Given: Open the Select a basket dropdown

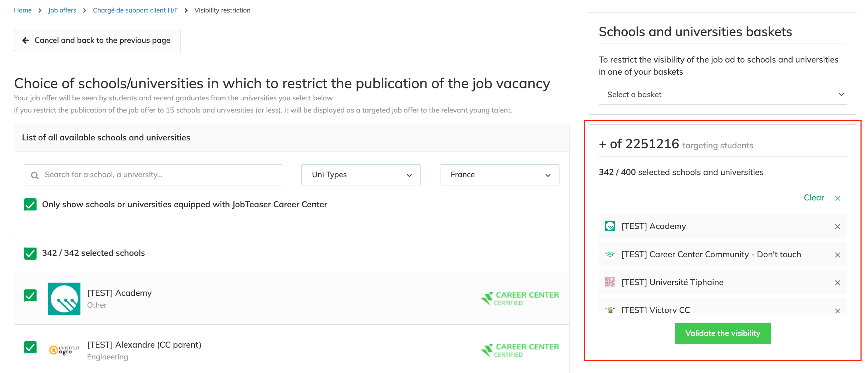Looking at the screenshot, I should pos(722,94).
